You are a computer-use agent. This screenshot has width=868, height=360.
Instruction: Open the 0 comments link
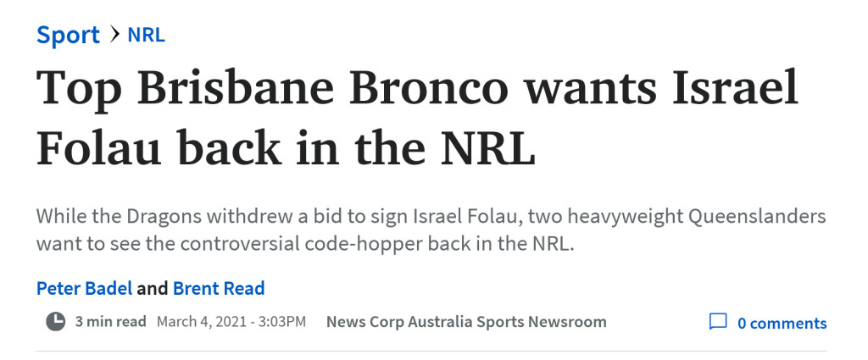tap(782, 323)
